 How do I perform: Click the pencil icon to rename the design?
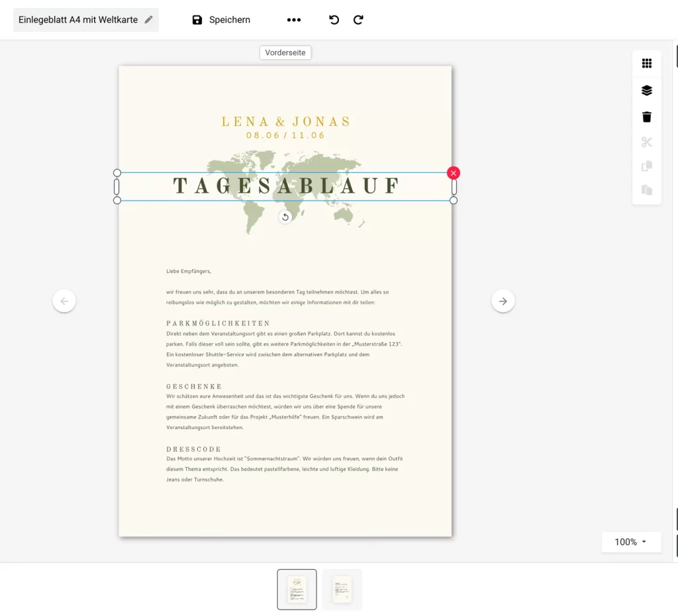coord(147,19)
